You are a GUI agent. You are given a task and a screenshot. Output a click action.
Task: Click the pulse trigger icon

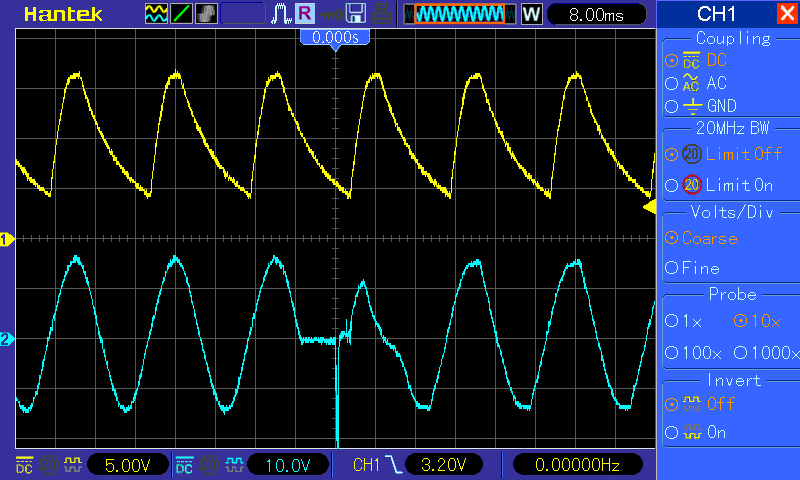281,14
